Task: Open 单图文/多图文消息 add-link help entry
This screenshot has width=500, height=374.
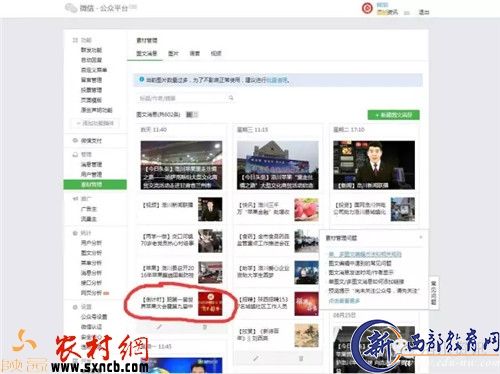Action: coord(366,282)
